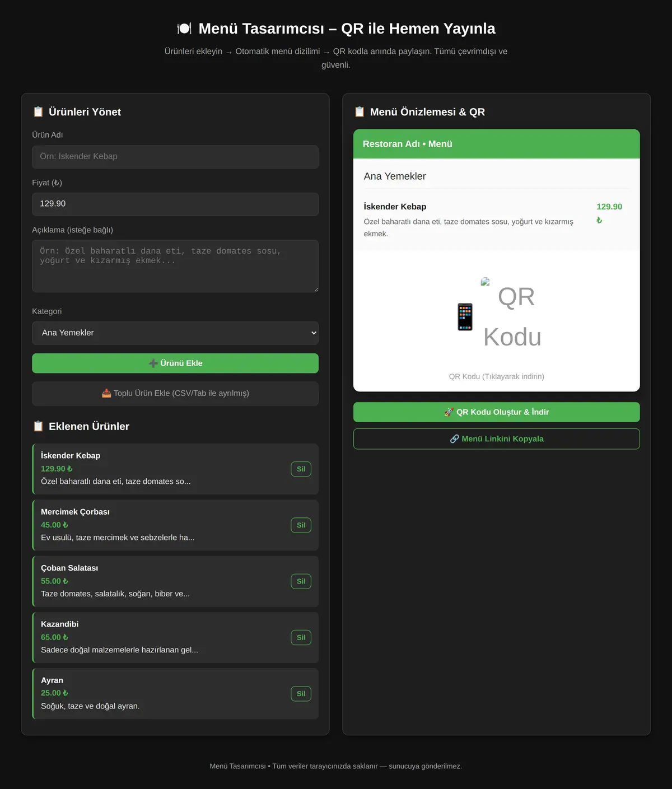The height and width of the screenshot is (789, 672).
Task: Click the Açıklama description textarea
Action: click(175, 266)
